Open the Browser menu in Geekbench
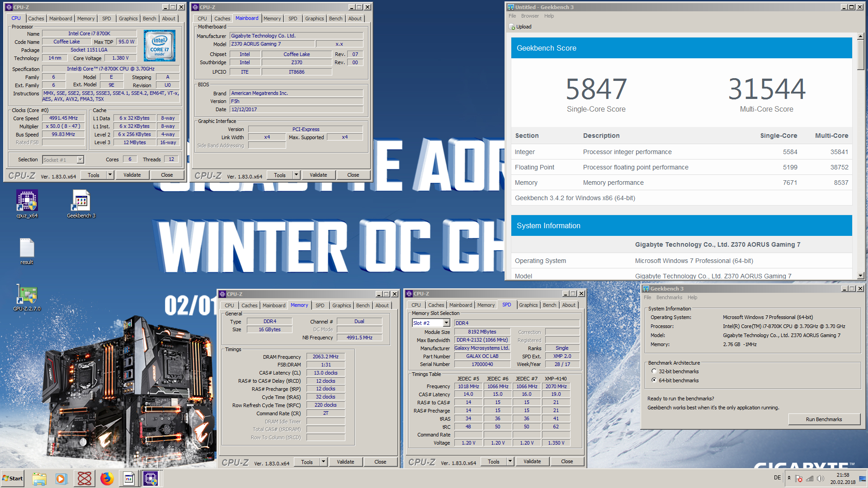This screenshot has height=488, width=868. pos(530,16)
